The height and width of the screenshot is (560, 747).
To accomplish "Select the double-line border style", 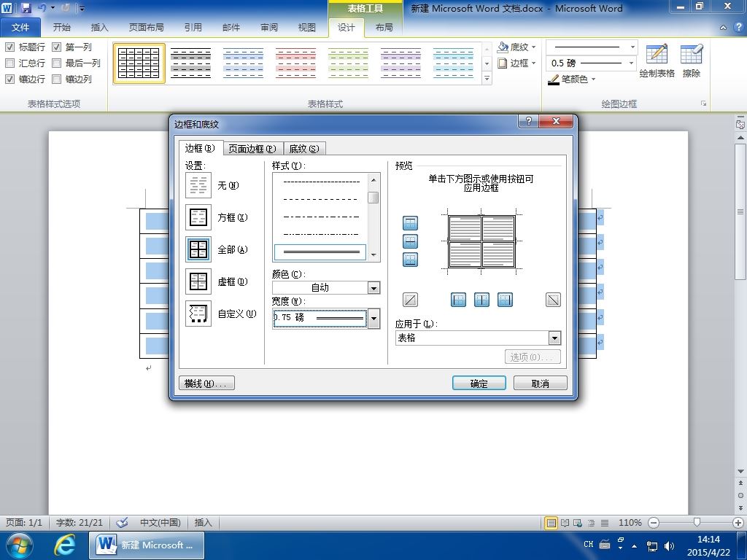I will (x=320, y=252).
